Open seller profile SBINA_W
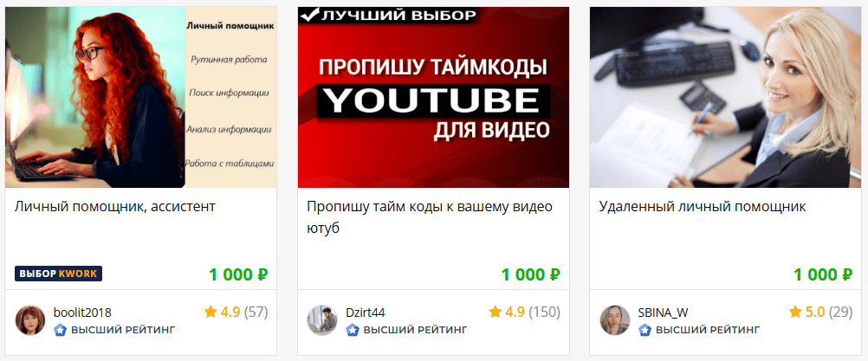868x361 pixels. tap(664, 313)
